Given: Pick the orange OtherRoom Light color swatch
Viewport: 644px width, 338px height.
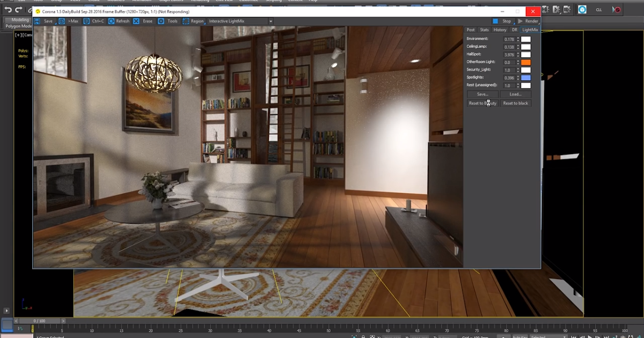Looking at the screenshot, I should point(526,62).
